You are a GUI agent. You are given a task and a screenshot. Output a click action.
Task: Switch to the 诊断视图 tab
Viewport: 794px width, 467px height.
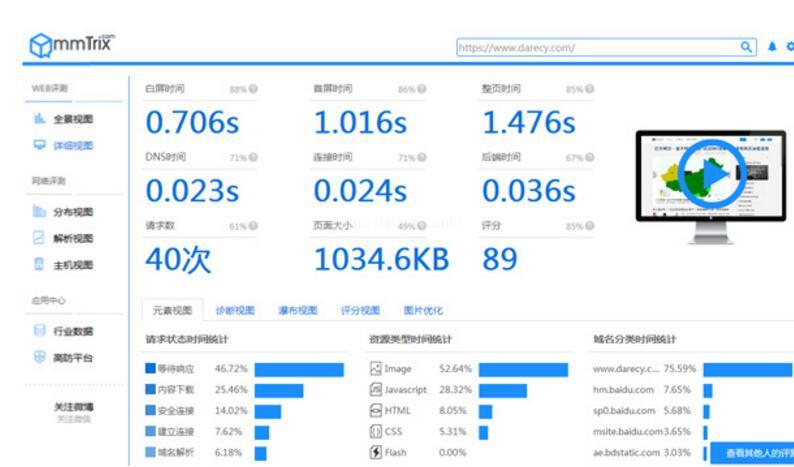(x=235, y=310)
